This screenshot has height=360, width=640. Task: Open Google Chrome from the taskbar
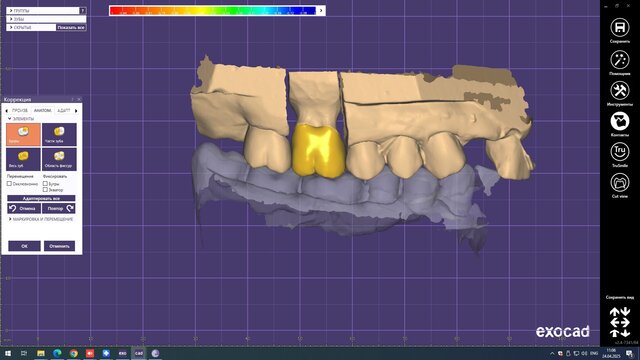point(73,353)
